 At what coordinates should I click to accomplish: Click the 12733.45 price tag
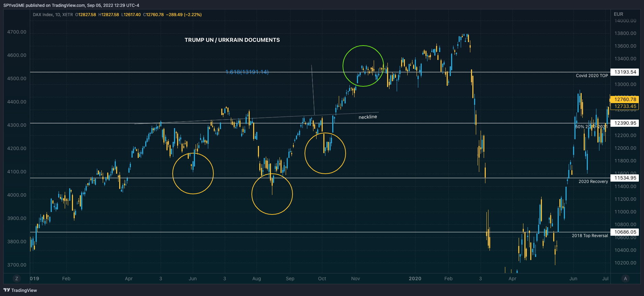(x=625, y=106)
